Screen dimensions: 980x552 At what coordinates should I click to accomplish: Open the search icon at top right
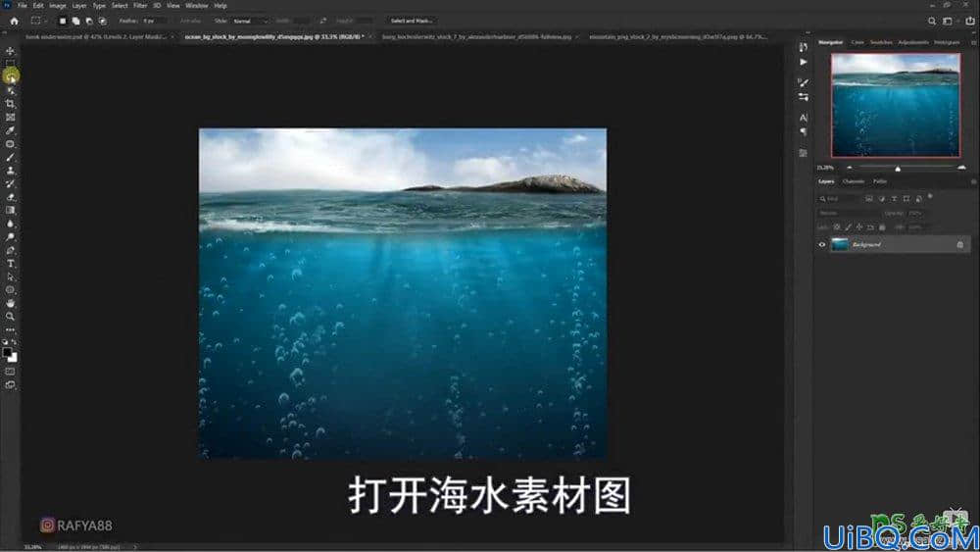coord(932,21)
